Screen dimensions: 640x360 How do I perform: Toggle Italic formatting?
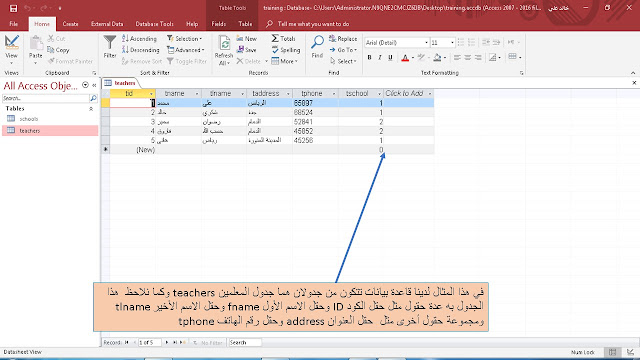coord(380,58)
